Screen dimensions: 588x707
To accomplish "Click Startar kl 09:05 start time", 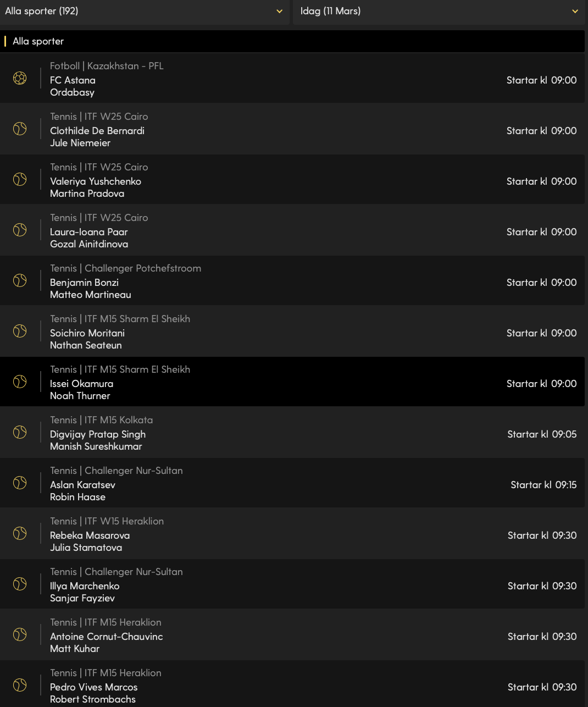I will [541, 434].
